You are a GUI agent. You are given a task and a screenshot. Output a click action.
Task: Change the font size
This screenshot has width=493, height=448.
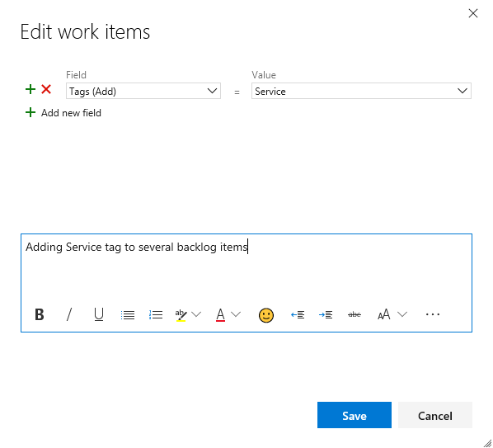coord(384,314)
